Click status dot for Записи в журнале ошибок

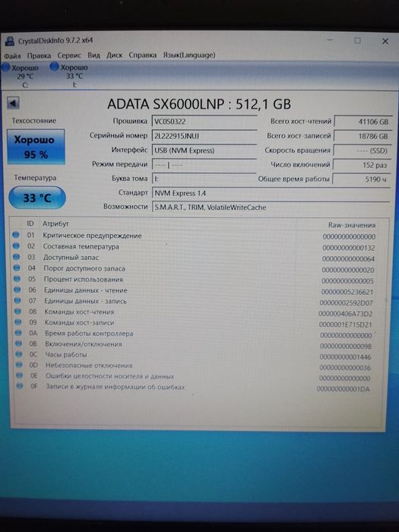coord(20,386)
